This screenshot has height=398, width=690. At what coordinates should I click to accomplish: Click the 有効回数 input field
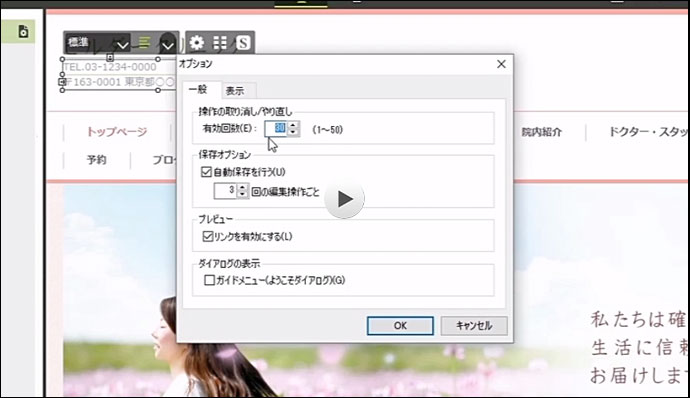click(276, 129)
